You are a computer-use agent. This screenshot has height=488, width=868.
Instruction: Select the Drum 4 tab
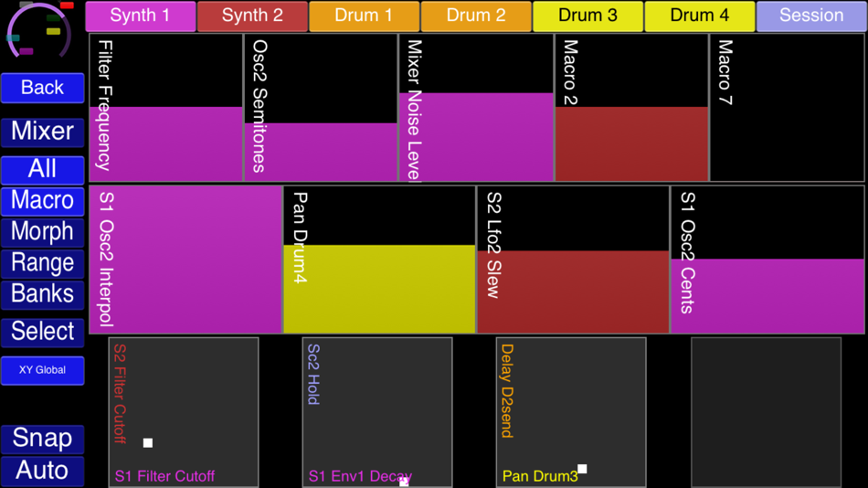coord(700,16)
